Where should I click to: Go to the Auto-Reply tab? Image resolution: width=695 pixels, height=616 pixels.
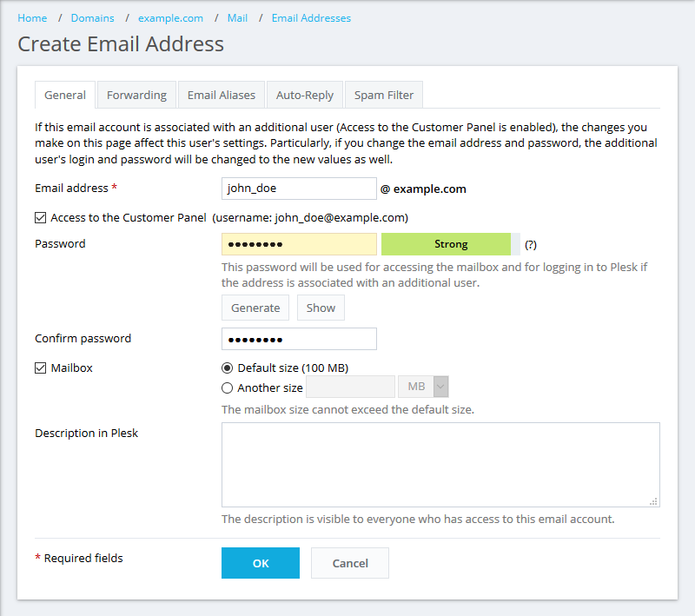(x=305, y=95)
